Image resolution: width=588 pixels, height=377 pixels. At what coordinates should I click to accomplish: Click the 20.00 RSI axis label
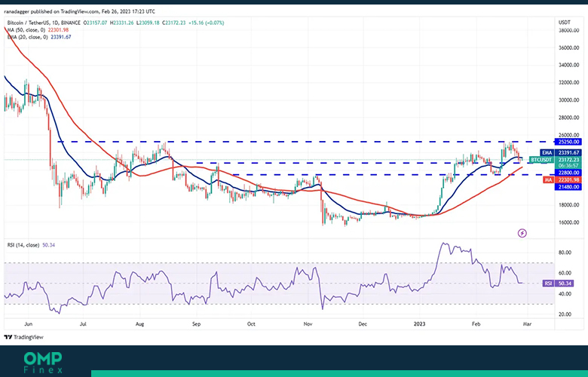tap(565, 314)
